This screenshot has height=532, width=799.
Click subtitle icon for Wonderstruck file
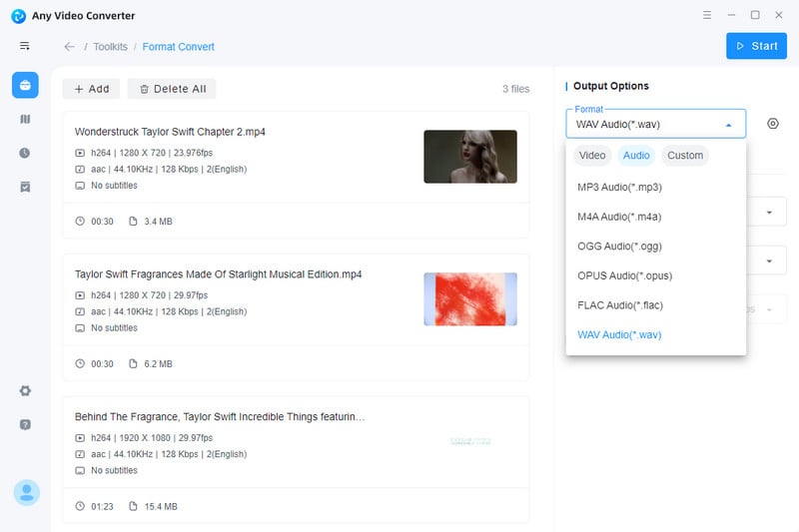[80, 186]
